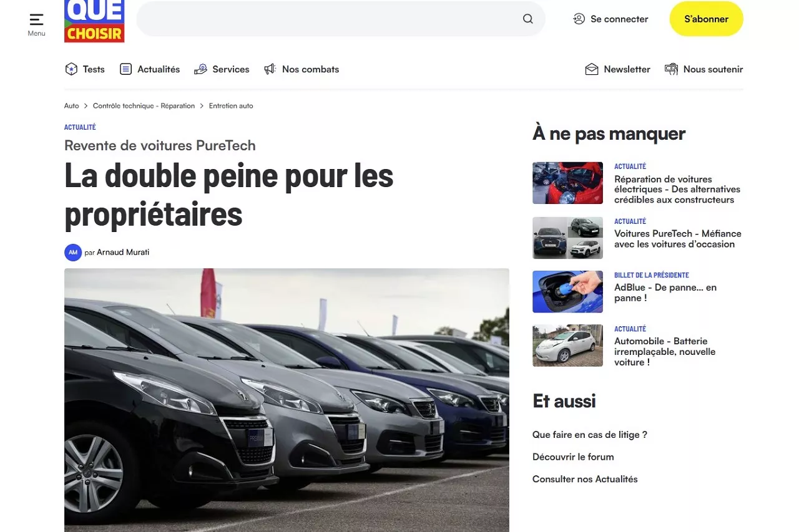Click the Tests badge icon
Image resolution: width=799 pixels, height=532 pixels.
(71, 69)
